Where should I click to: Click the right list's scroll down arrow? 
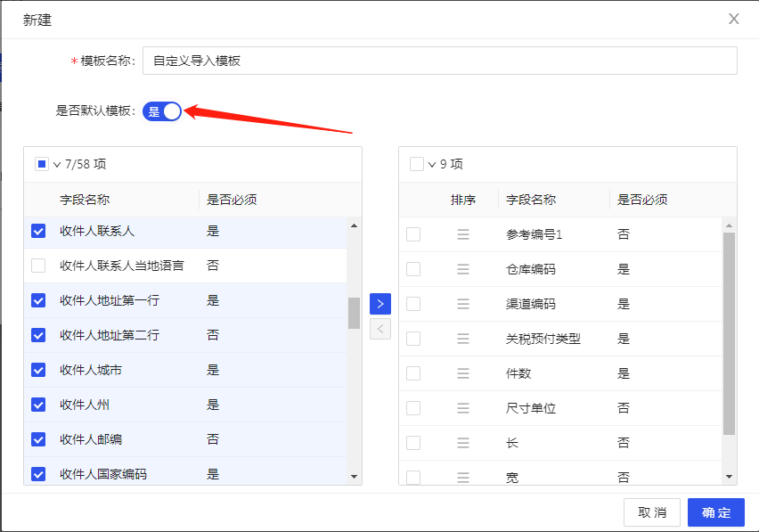[x=729, y=477]
